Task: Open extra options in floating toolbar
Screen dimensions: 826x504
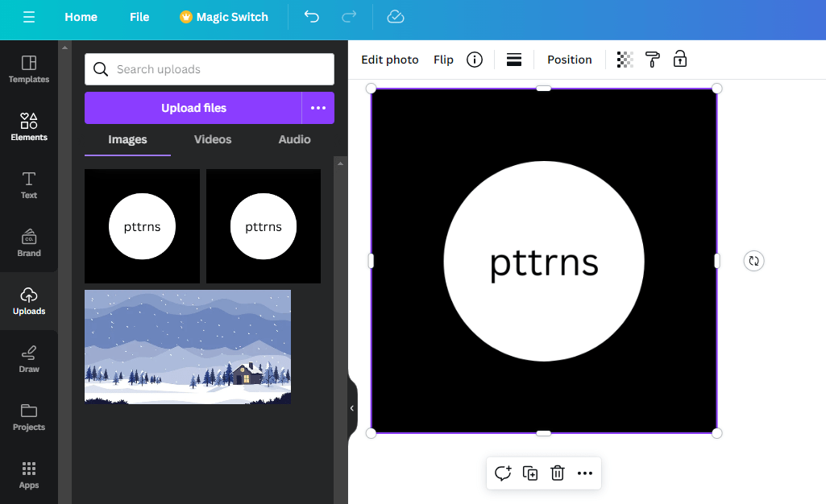Action: click(585, 473)
